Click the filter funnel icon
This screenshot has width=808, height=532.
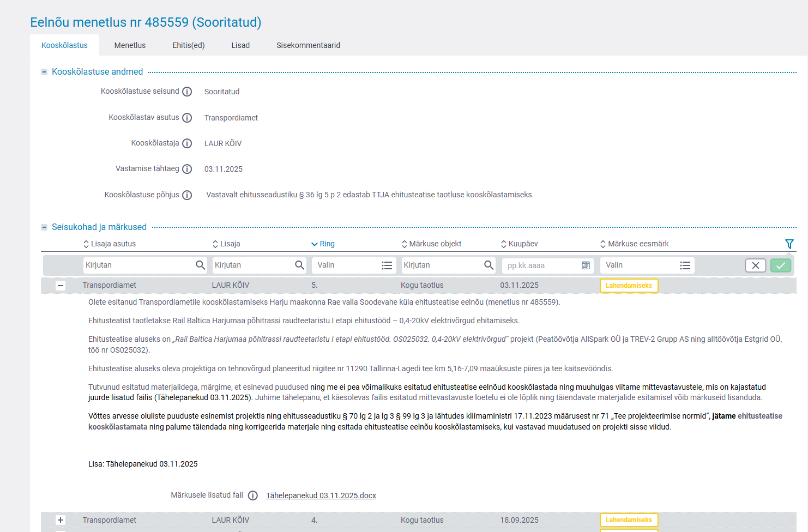[789, 244]
